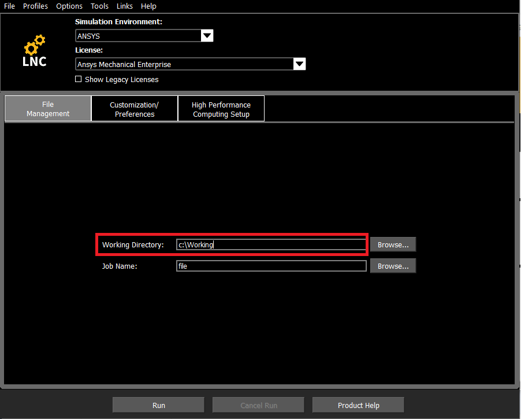Switch to the Customization/Preferences tab
532x419 pixels.
135,109
